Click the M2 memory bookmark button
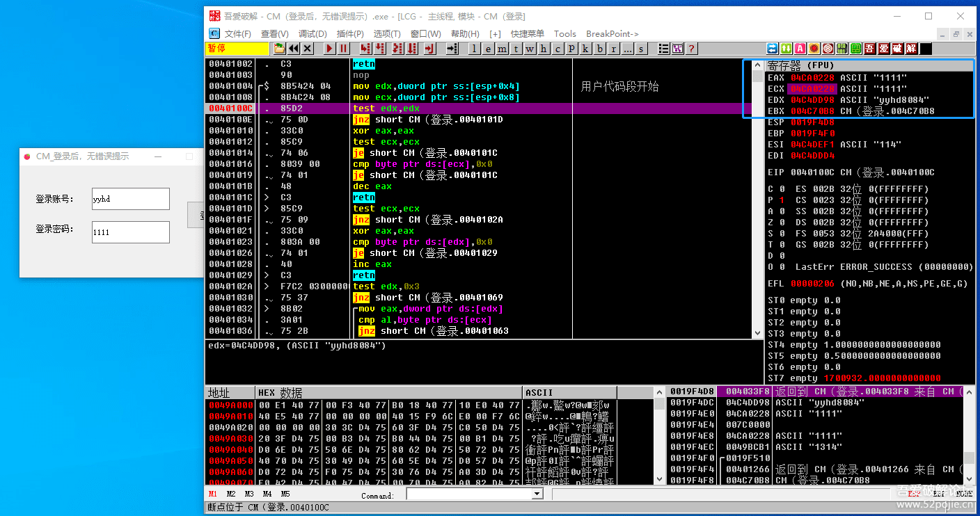The width and height of the screenshot is (980, 516). click(231, 494)
